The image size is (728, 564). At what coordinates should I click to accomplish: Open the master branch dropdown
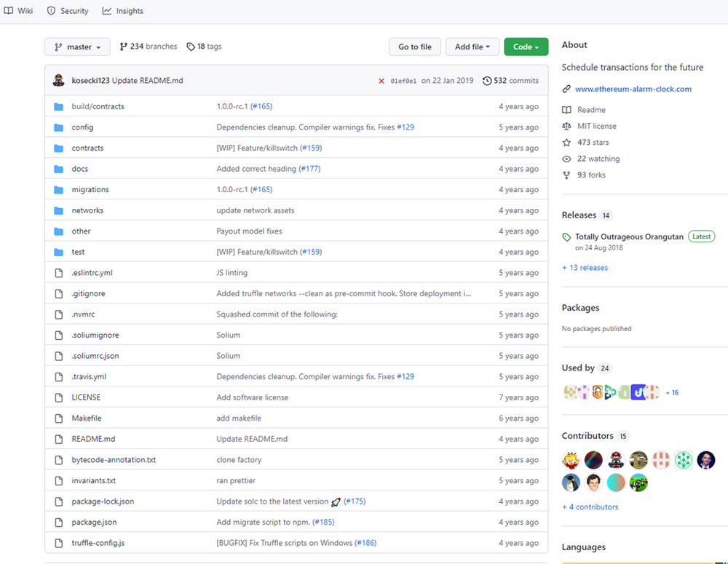pyautogui.click(x=77, y=47)
